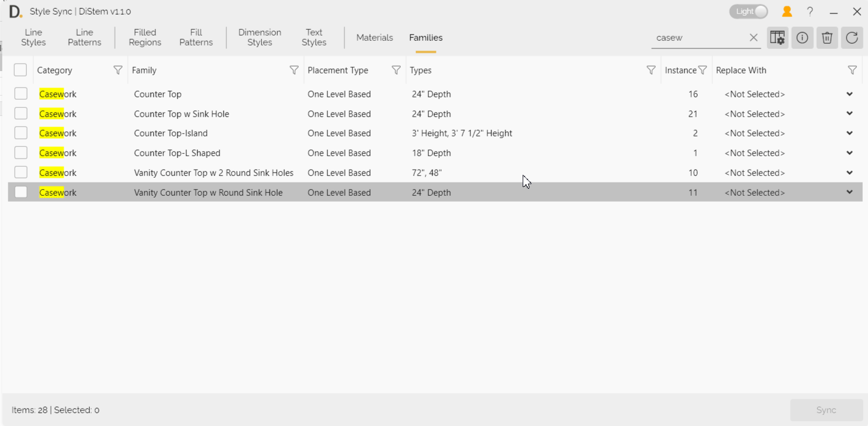Click the orange notification bell icon
Screen dimensions: 868x426
786,11
